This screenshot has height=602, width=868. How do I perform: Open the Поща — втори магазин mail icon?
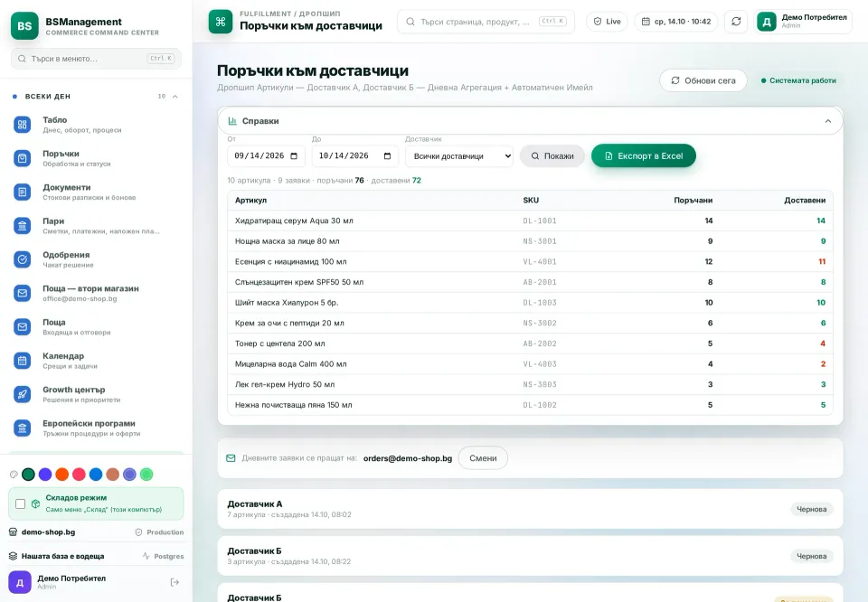click(22, 293)
